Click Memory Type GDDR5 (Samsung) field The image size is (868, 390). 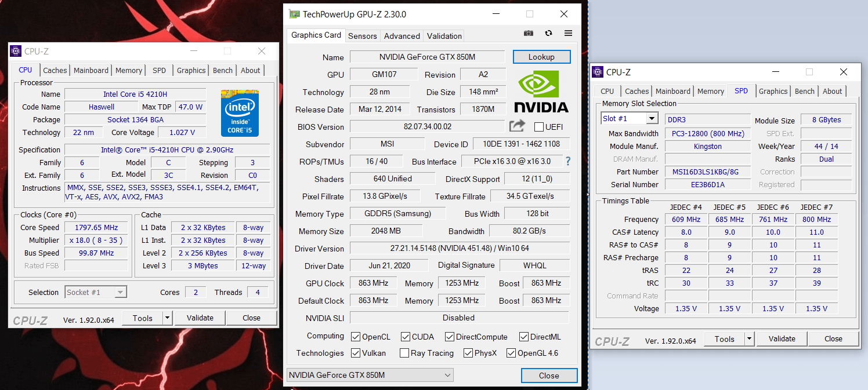(x=397, y=213)
